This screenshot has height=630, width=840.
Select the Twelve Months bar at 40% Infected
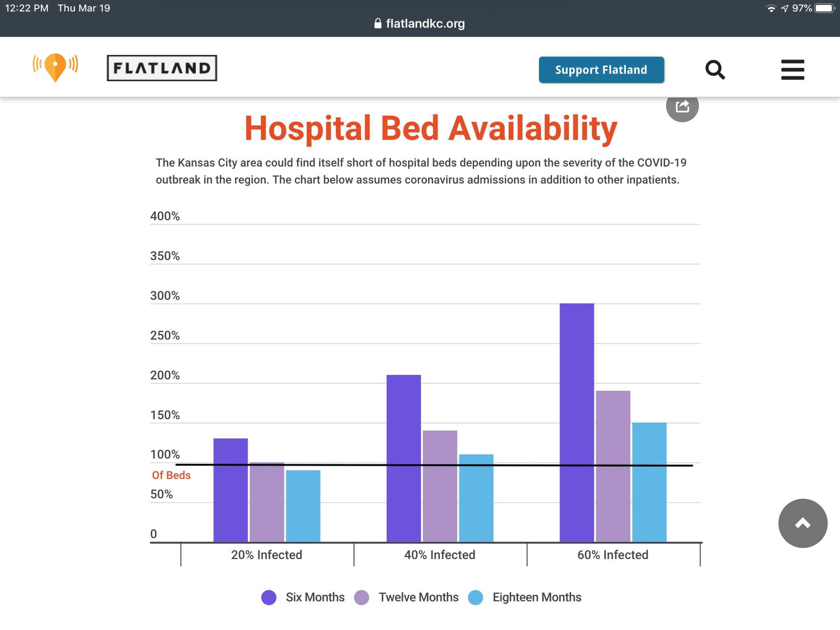click(x=440, y=486)
